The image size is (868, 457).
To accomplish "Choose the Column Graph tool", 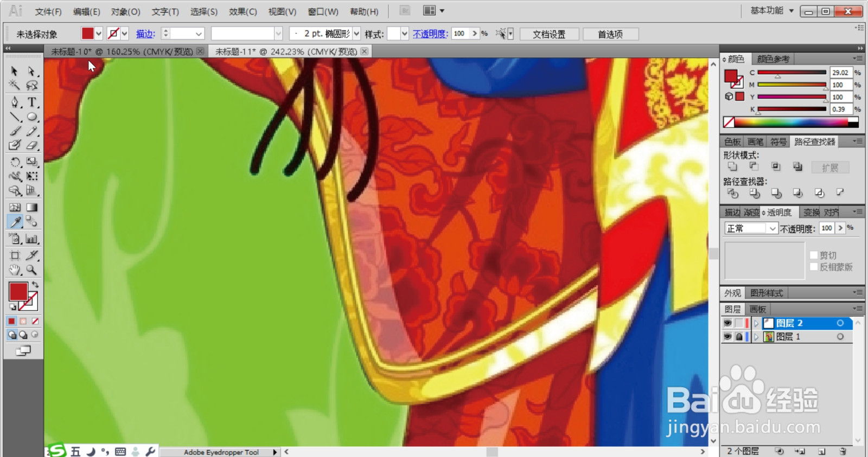I will (32, 239).
